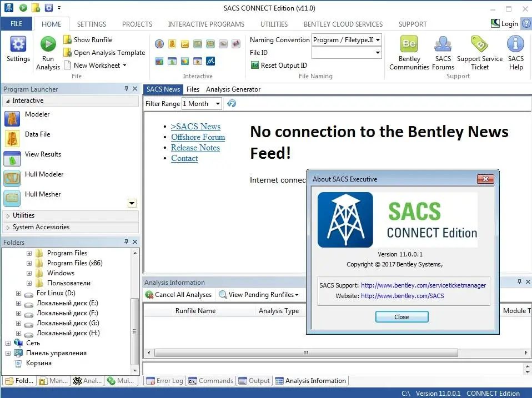Click the New Worksheet page icon

68,65
